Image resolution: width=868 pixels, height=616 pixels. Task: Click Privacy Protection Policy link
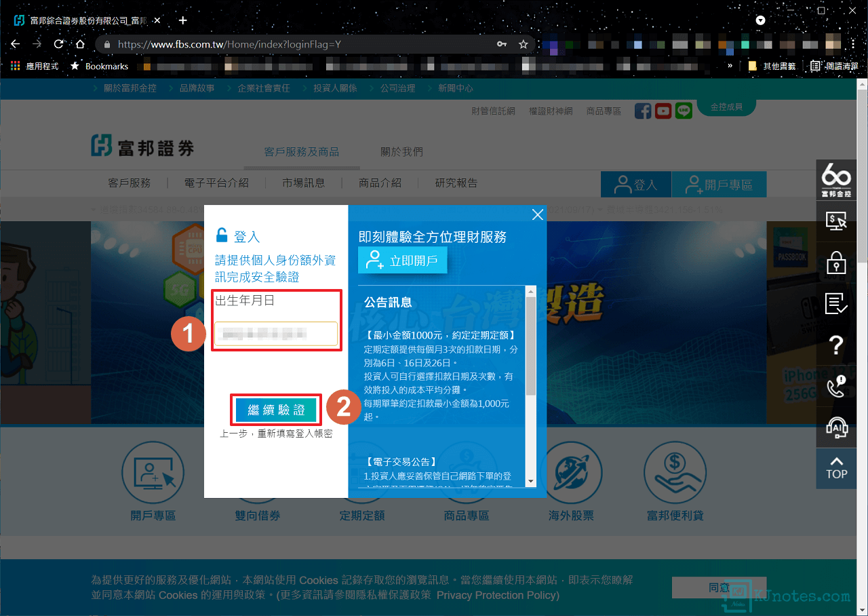coord(498,595)
